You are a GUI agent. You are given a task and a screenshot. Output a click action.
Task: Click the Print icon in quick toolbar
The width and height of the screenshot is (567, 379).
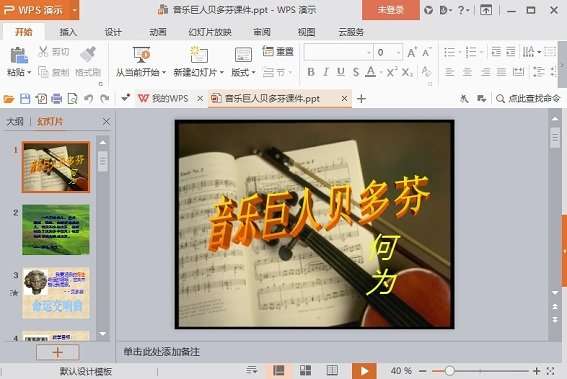pos(56,98)
